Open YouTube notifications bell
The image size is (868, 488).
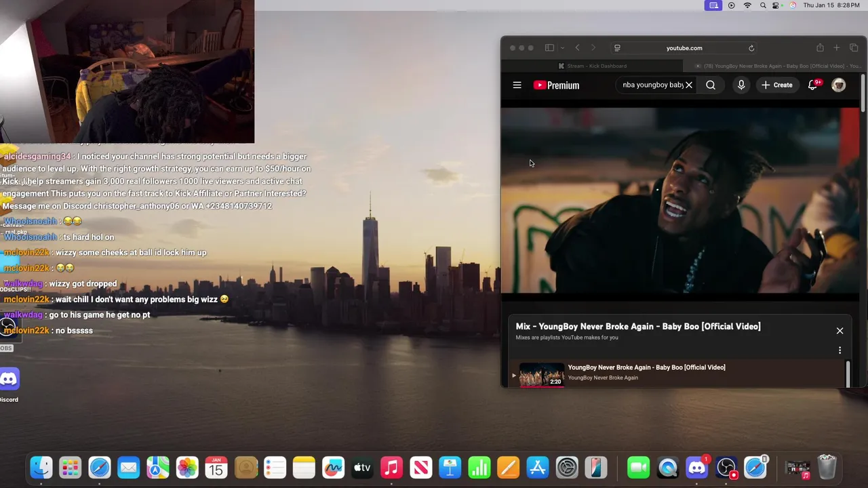(813, 85)
